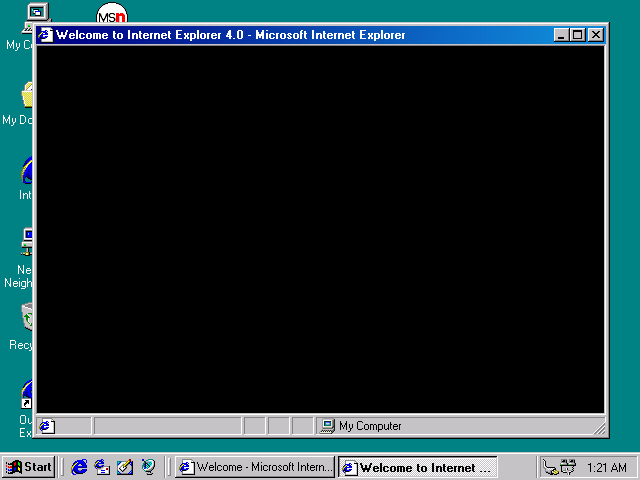This screenshot has width=640, height=480.
Task: Click Task Scheduler icon in system tray
Action: click(x=568, y=467)
